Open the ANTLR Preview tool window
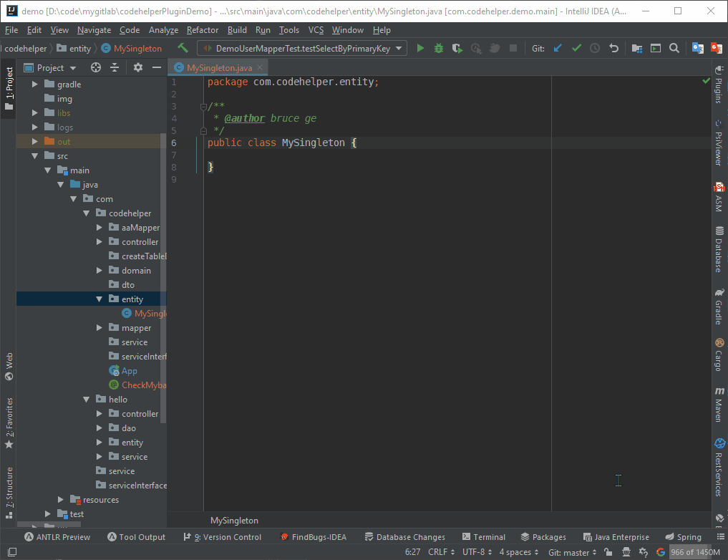 tap(57, 537)
